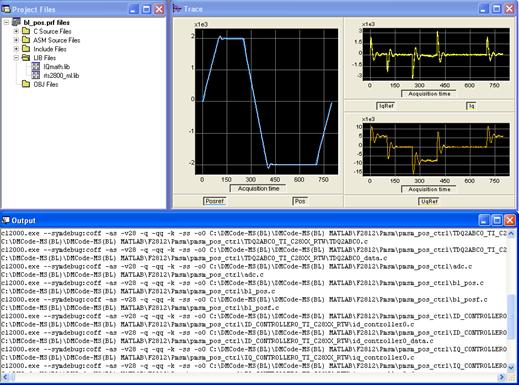Click the Output window title bar

coord(259,220)
